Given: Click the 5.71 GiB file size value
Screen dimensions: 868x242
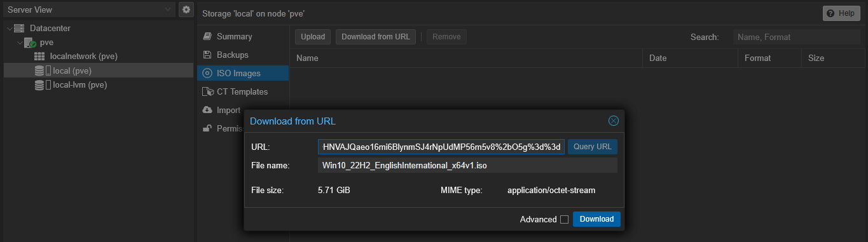Looking at the screenshot, I should click(x=334, y=190).
